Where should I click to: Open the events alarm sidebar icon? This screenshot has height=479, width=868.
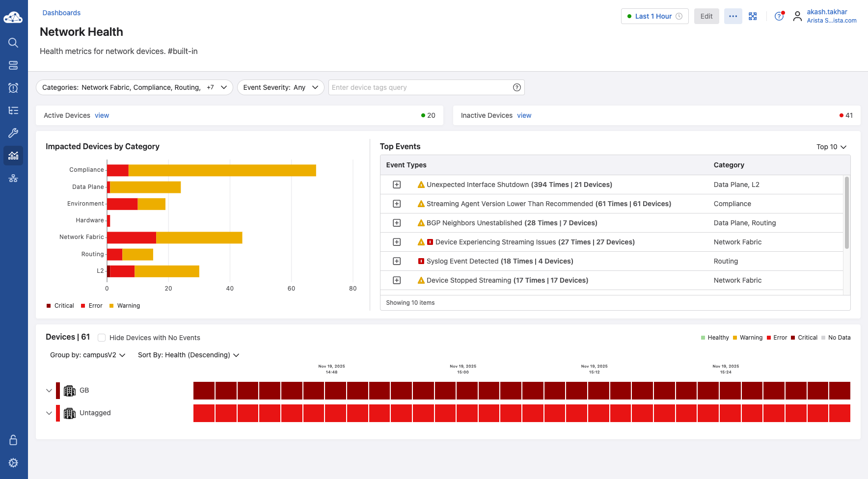(13, 88)
